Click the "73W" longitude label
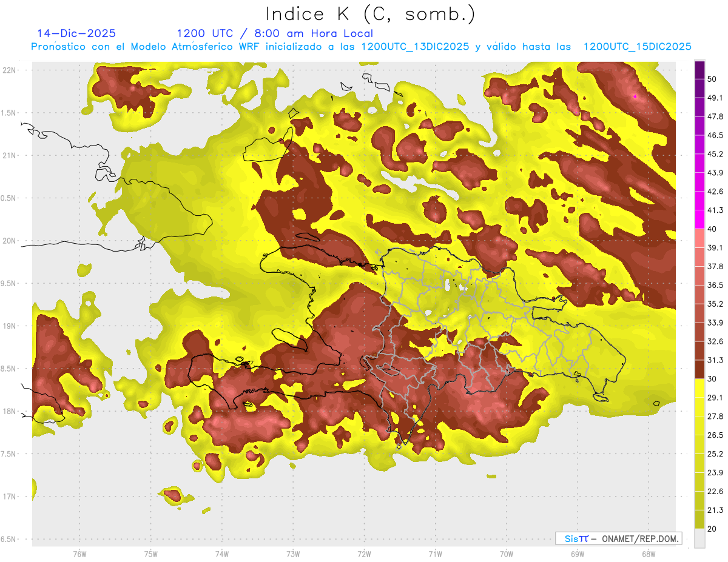Screen dimensions: 728x562 click(293, 554)
